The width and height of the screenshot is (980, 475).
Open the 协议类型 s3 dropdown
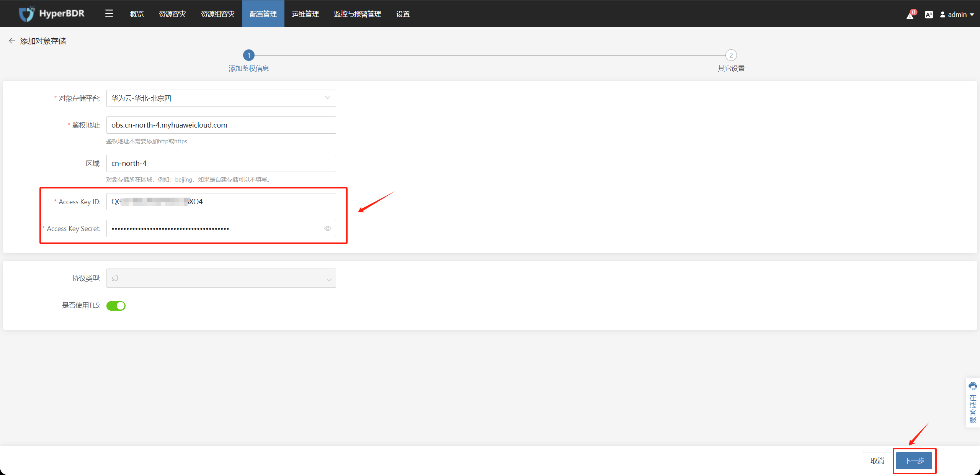[221, 278]
